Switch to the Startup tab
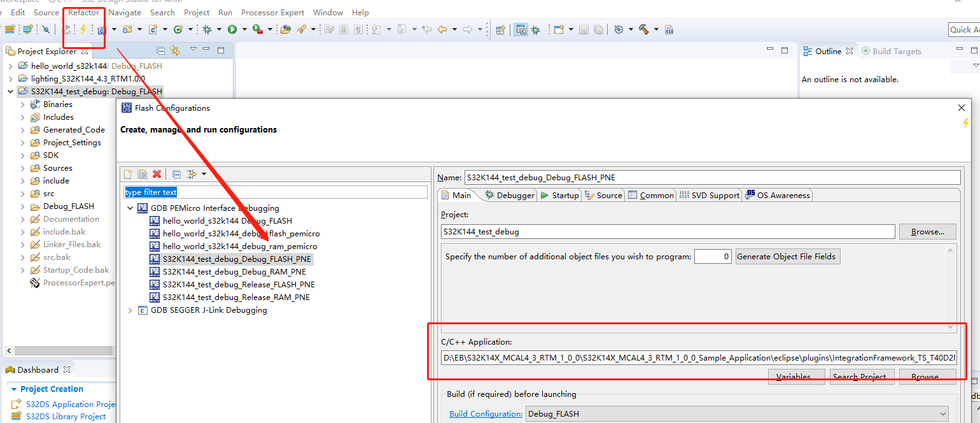This screenshot has width=980, height=423. point(560,196)
